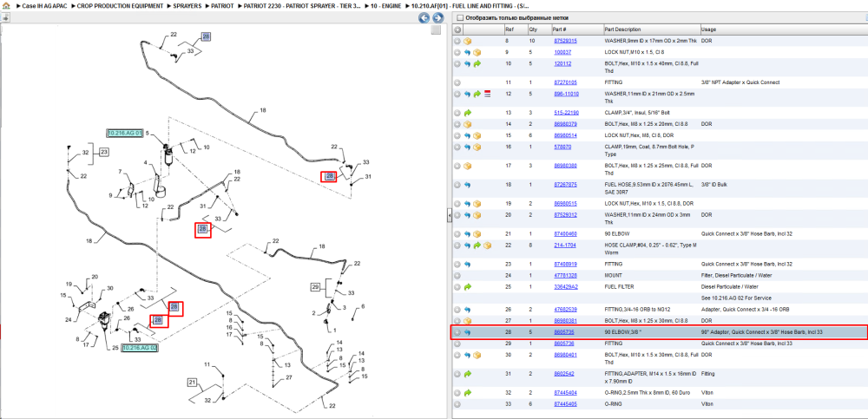Select callout 21 box in diagram

[193, 383]
